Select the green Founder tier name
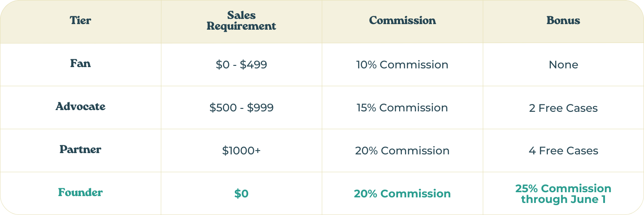Viewport: 644px width, 215px height. [80, 193]
